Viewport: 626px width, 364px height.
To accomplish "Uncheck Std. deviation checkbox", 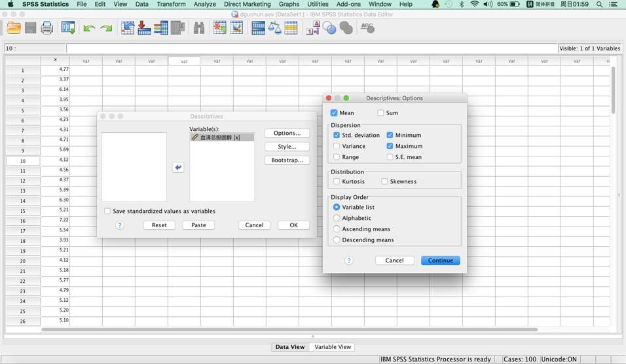I will click(337, 136).
